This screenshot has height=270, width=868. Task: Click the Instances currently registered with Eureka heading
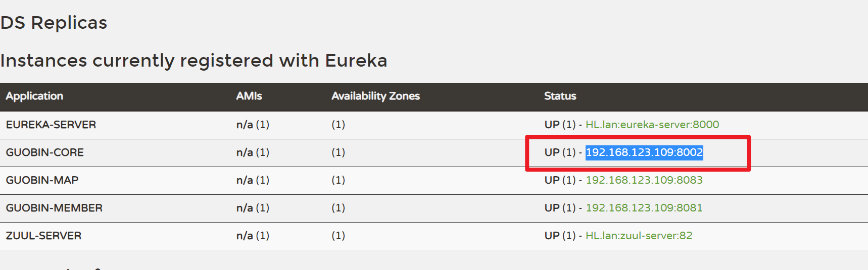[194, 61]
